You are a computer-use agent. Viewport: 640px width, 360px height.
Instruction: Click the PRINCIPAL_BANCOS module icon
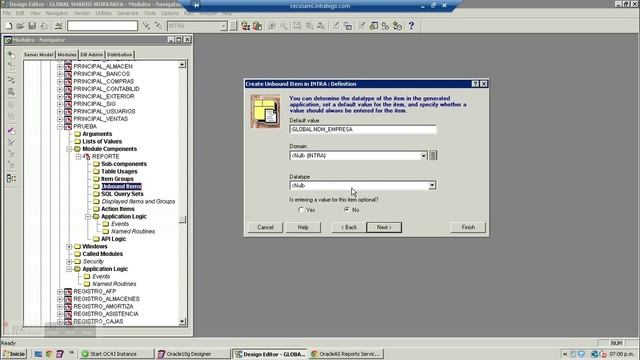pos(68,74)
